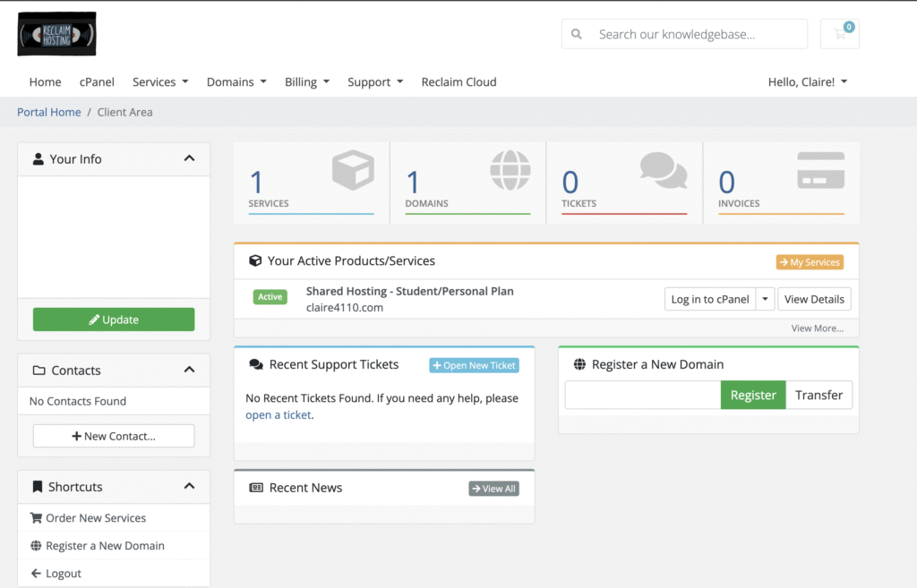
Task: Click the My Services button
Action: [x=810, y=262]
